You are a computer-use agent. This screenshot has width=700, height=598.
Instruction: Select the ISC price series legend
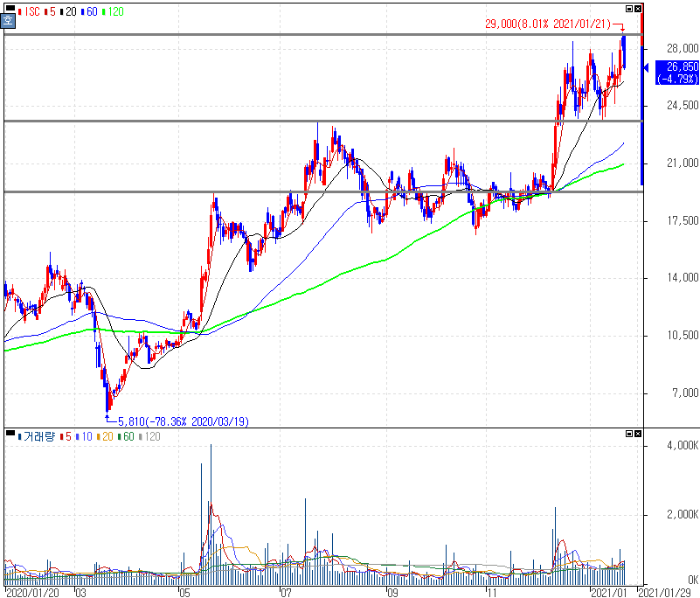30,12
